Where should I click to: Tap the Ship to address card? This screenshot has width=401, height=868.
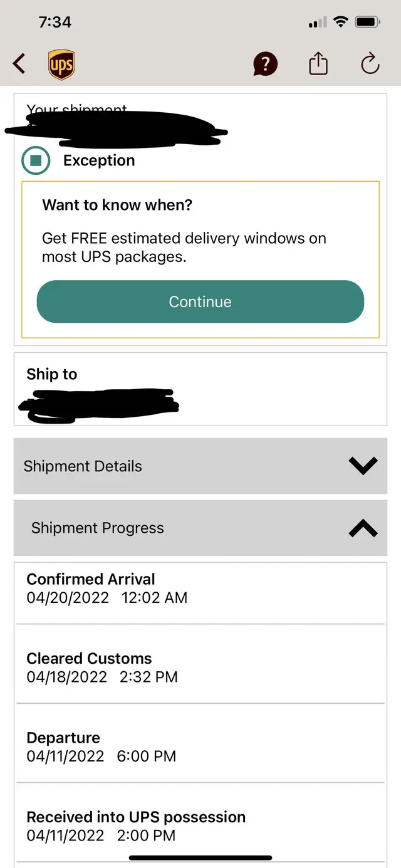point(200,389)
